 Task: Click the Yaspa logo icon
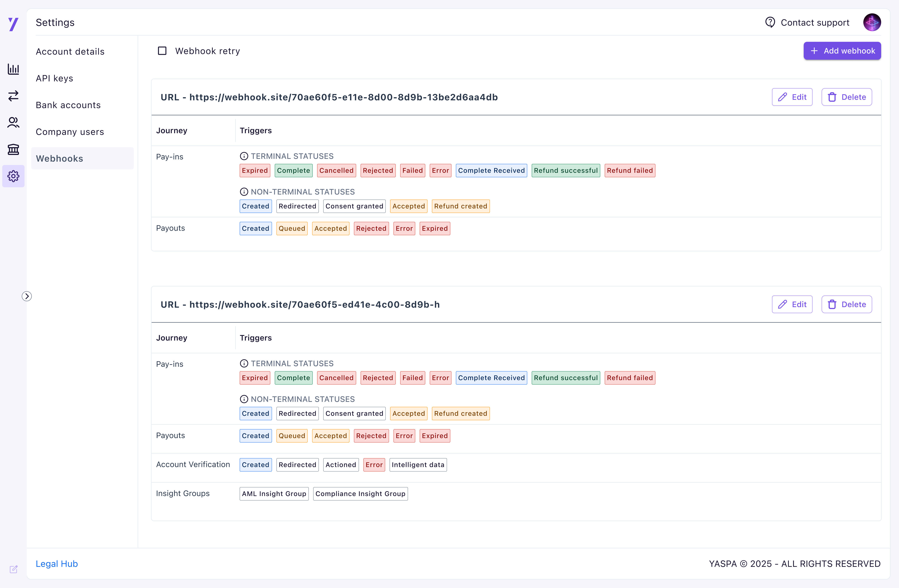13,24
